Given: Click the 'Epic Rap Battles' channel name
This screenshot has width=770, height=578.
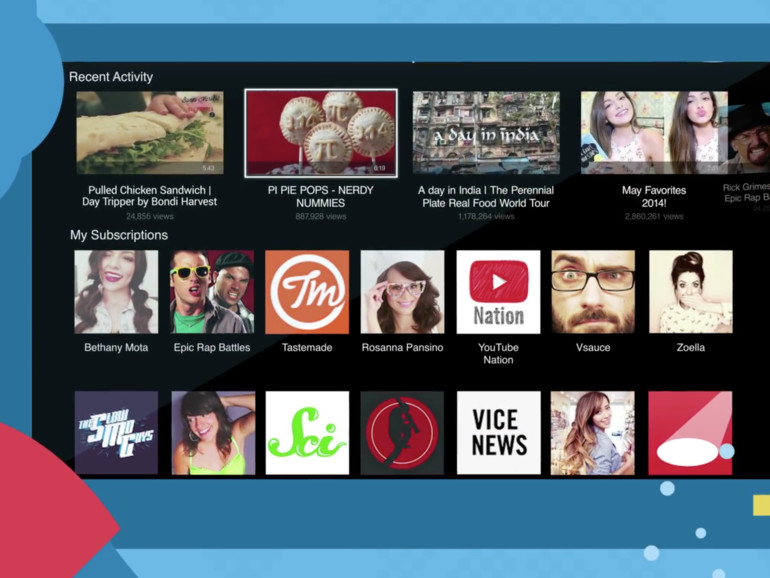Looking at the screenshot, I should [212, 348].
